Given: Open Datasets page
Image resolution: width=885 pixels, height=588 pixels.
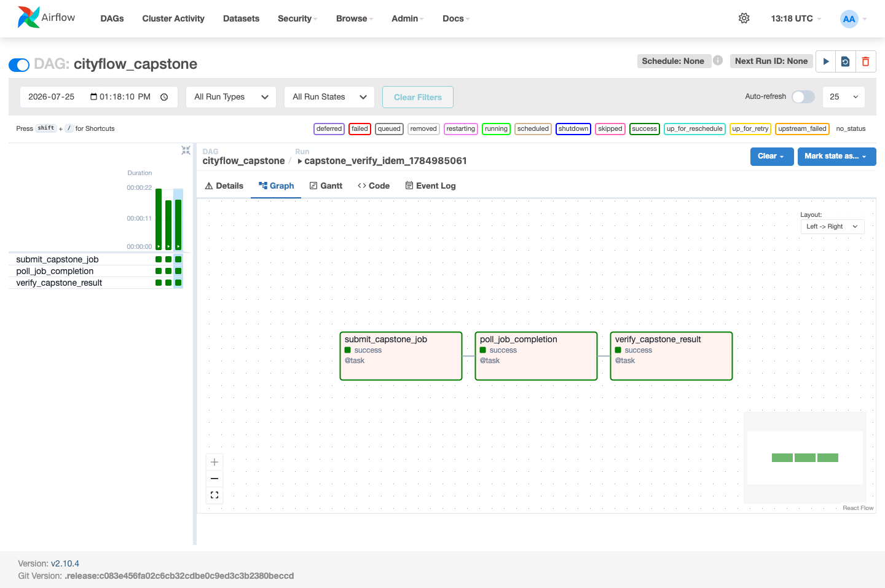Looking at the screenshot, I should point(241,18).
